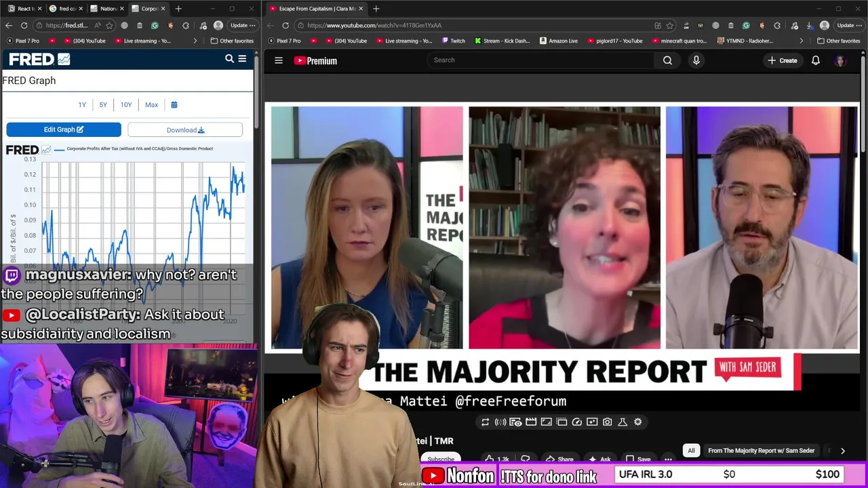868x488 pixels.
Task: Open Other favorites folder in FRED window
Action: 231,41
